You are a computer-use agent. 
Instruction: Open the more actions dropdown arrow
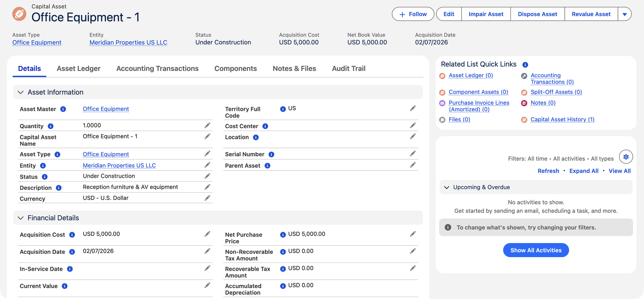pos(625,14)
